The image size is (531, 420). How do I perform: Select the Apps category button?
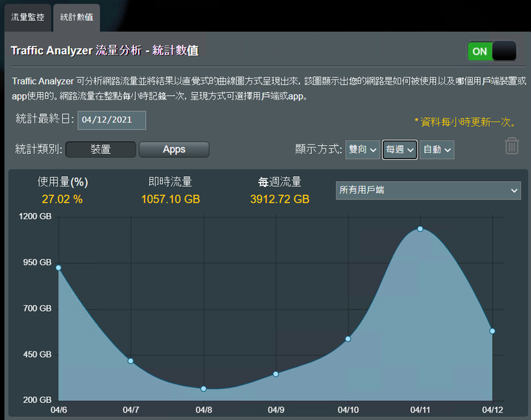(174, 150)
